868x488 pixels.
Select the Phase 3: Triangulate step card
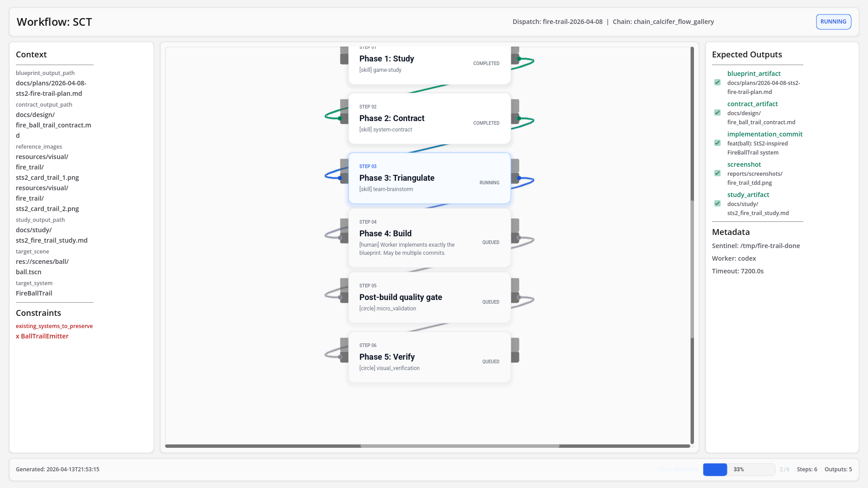(x=429, y=178)
